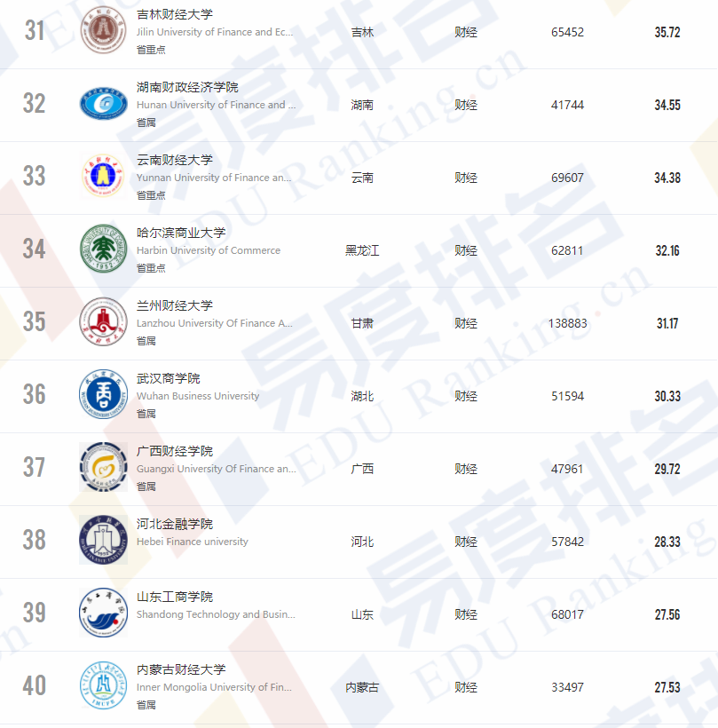Open 哈尔滨商业大学 university link

[x=181, y=233]
